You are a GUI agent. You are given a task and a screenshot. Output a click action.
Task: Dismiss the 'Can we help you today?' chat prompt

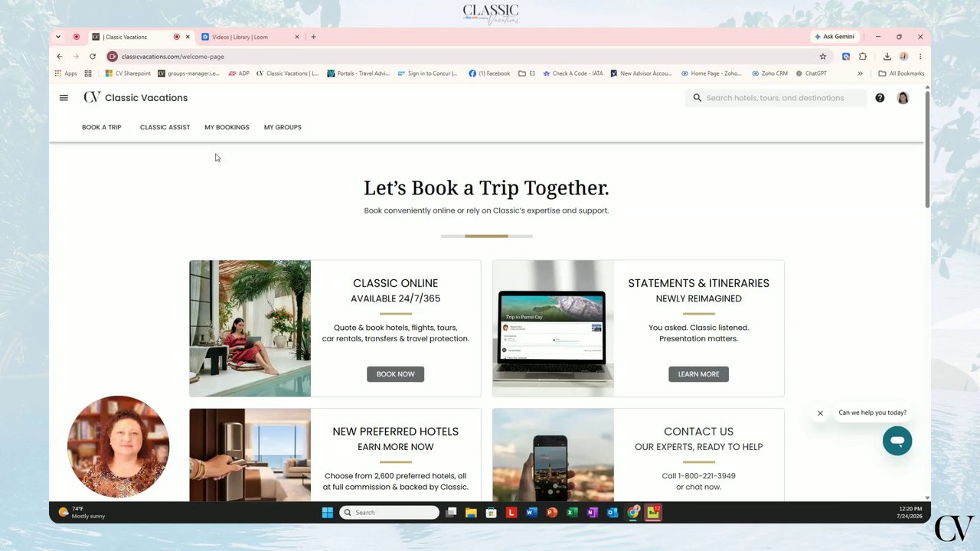point(820,413)
